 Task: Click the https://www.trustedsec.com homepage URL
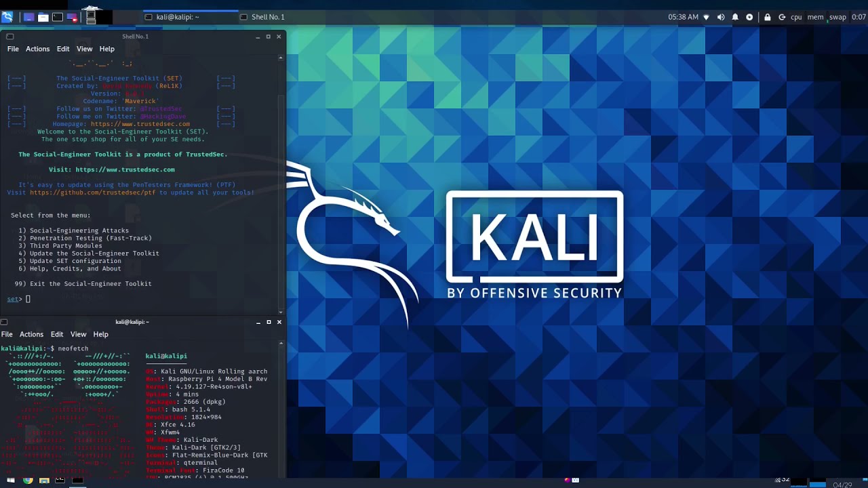coord(140,124)
